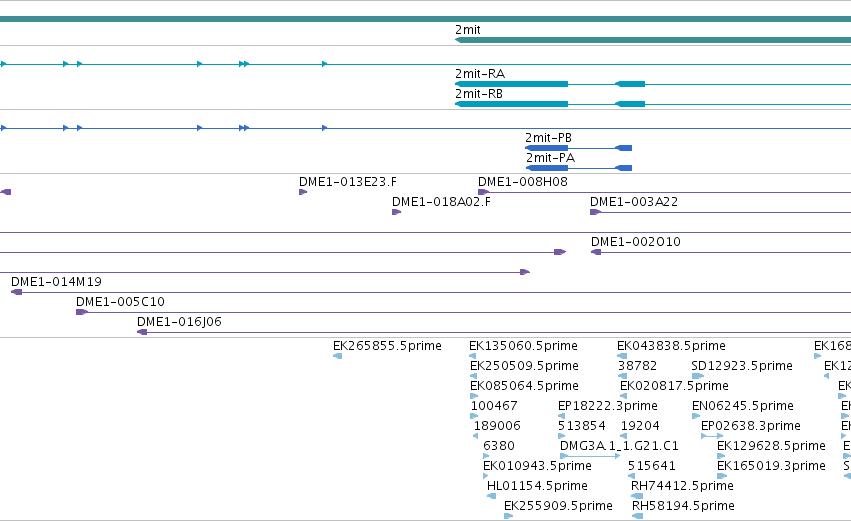The image size is (851, 521).
Task: Click the DME1-002O10 left arrowhead
Action: pos(596,252)
